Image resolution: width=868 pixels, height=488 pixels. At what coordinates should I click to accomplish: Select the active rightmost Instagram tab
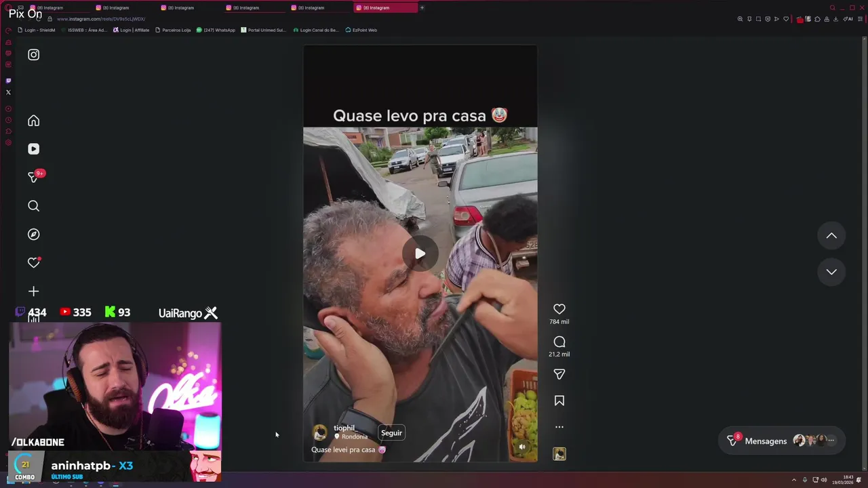click(384, 7)
